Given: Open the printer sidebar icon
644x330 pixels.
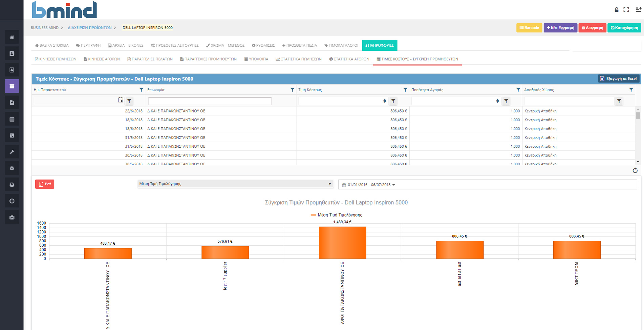Looking at the screenshot, I should [12, 185].
